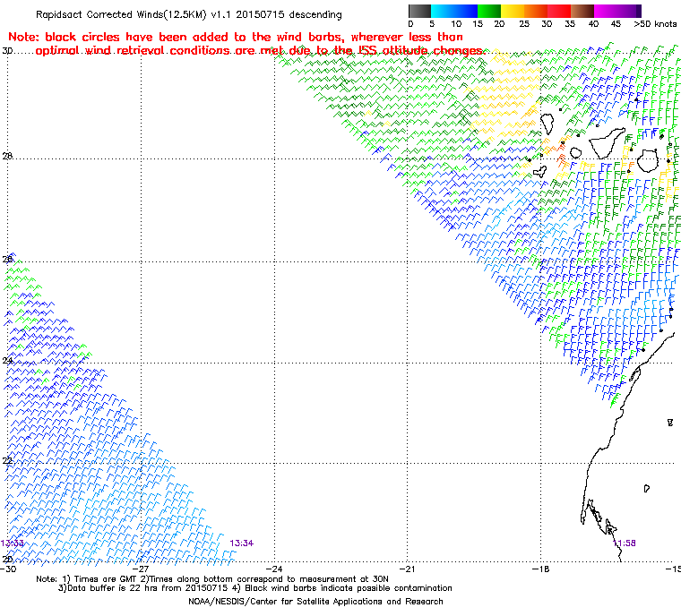The image size is (681, 616).
Task: Click the large Tenerife island outline
Action: (608, 142)
